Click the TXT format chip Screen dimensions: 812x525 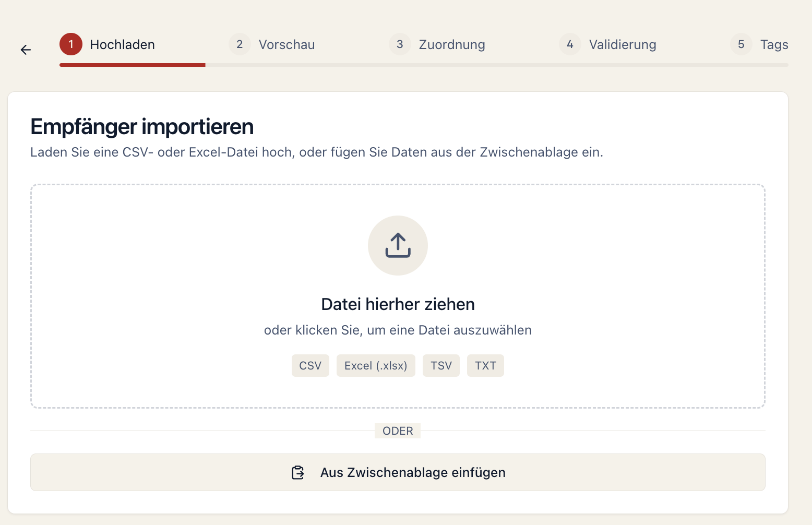click(485, 365)
